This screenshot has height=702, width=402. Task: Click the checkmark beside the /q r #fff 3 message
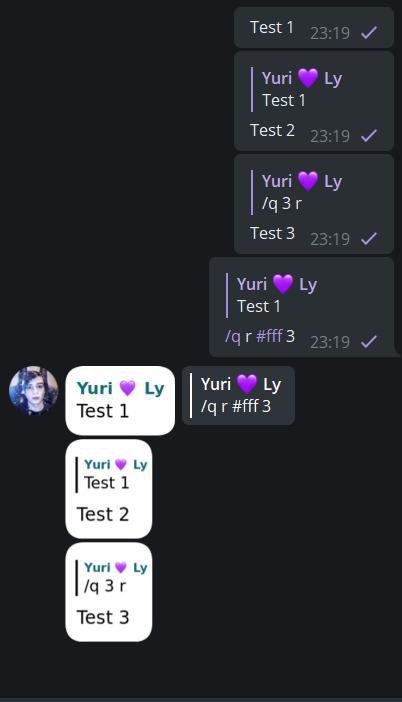pos(369,342)
